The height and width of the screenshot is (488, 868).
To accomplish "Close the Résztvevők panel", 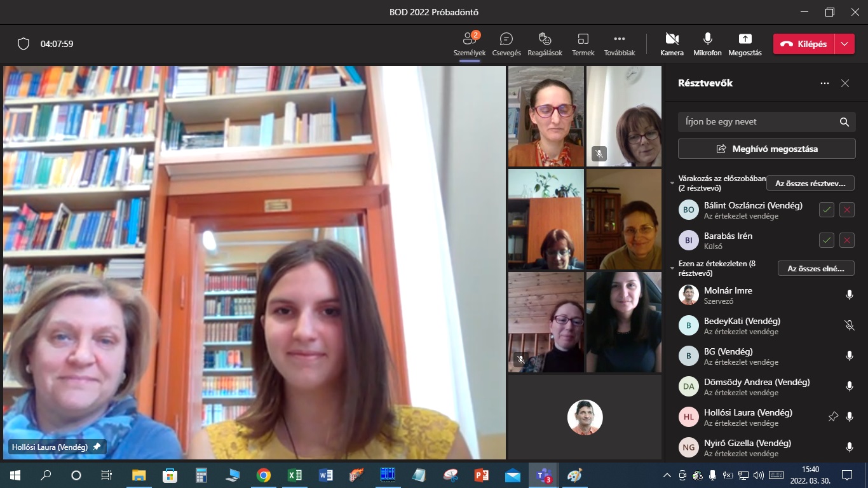I will pos(845,83).
